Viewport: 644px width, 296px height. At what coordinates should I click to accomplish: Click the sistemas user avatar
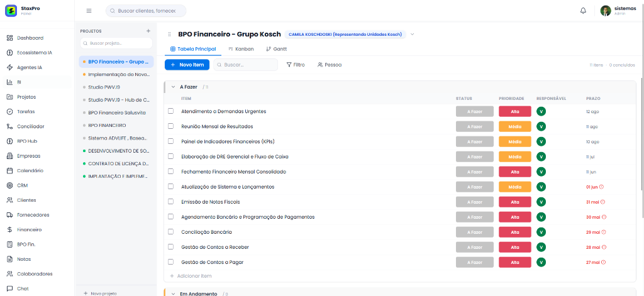tap(606, 11)
